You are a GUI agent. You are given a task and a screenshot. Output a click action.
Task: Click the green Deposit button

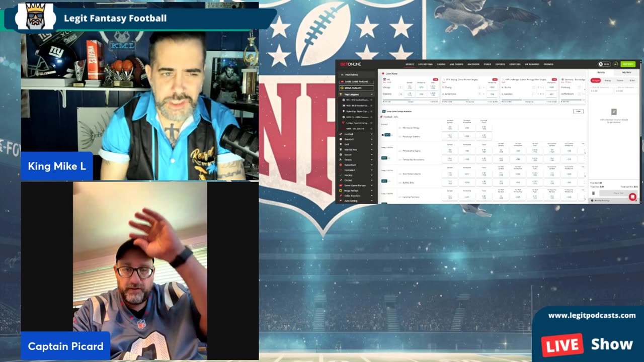(628, 64)
